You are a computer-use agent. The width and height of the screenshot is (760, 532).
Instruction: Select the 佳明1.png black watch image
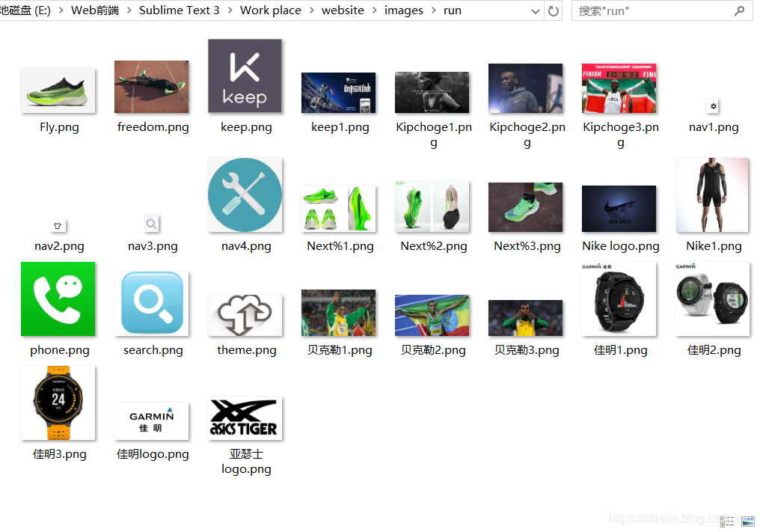(619, 299)
